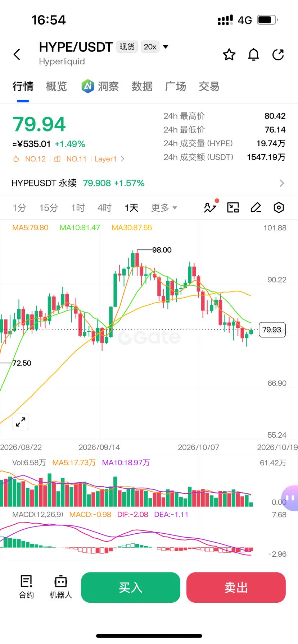Screen dimensions: 298x644
Task: Tap the Vol:6.58万 volume label
Action: pyautogui.click(x=29, y=463)
